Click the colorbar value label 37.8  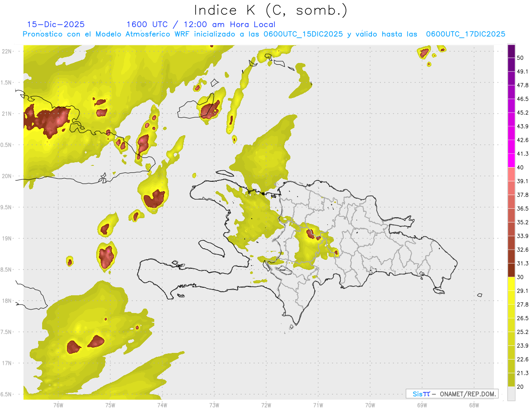pyautogui.click(x=523, y=195)
